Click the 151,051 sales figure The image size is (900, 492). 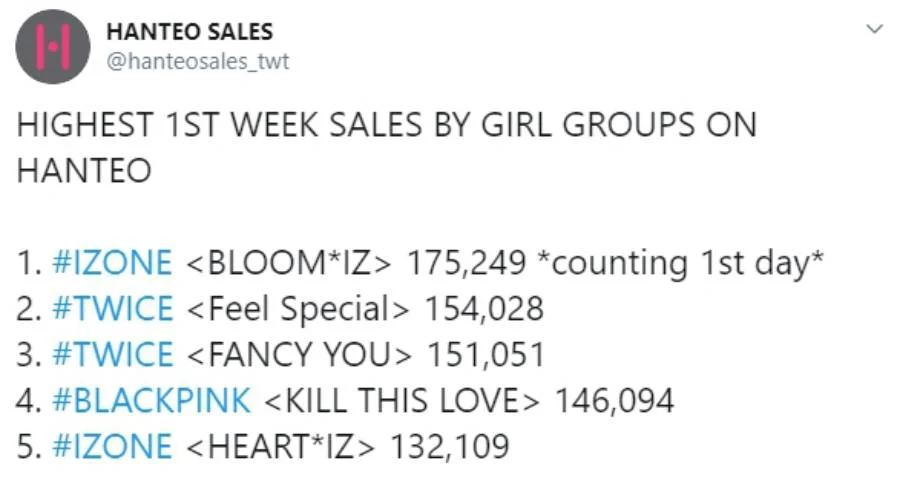486,355
